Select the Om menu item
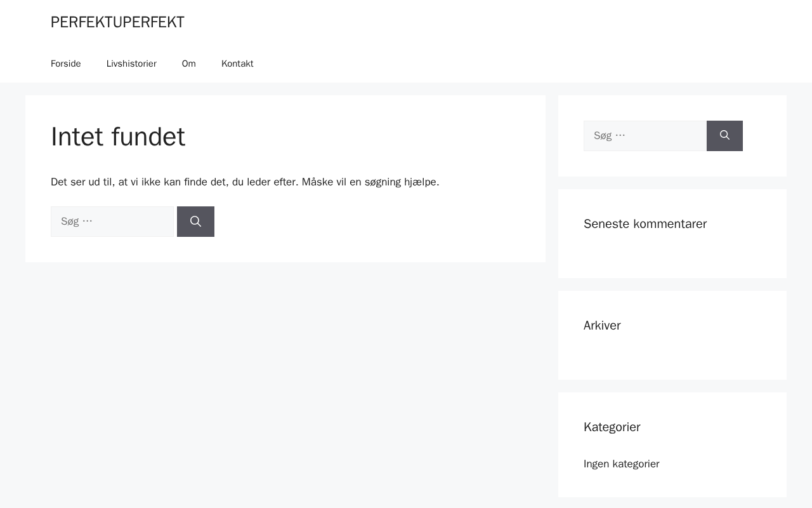This screenshot has height=508, width=812. pyautogui.click(x=189, y=63)
